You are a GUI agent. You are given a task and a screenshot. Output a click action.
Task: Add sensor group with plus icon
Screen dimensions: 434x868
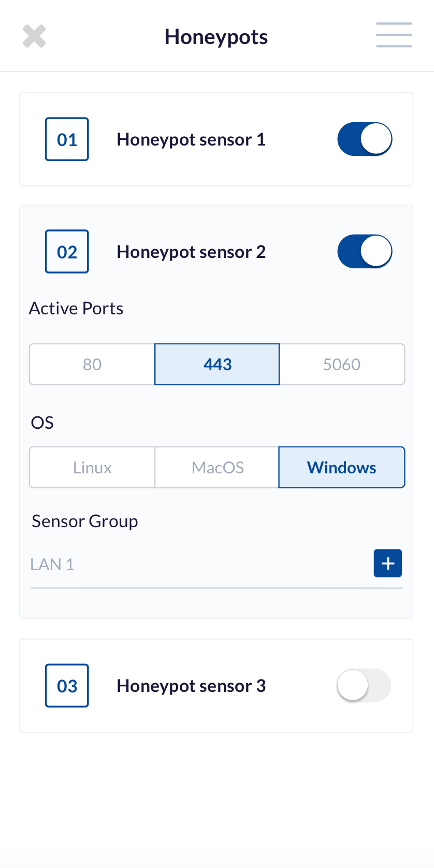click(x=388, y=563)
